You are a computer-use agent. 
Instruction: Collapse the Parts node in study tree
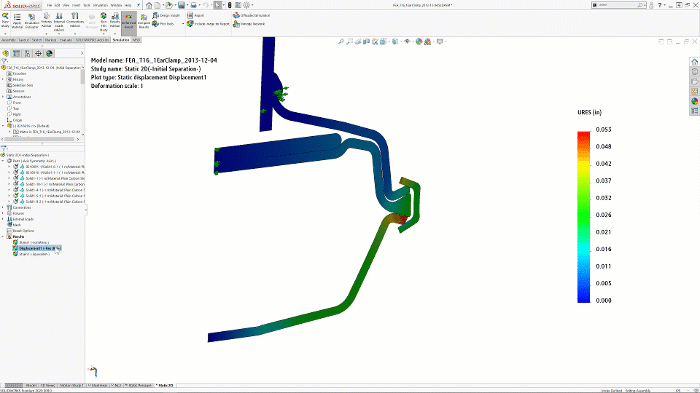(3, 161)
